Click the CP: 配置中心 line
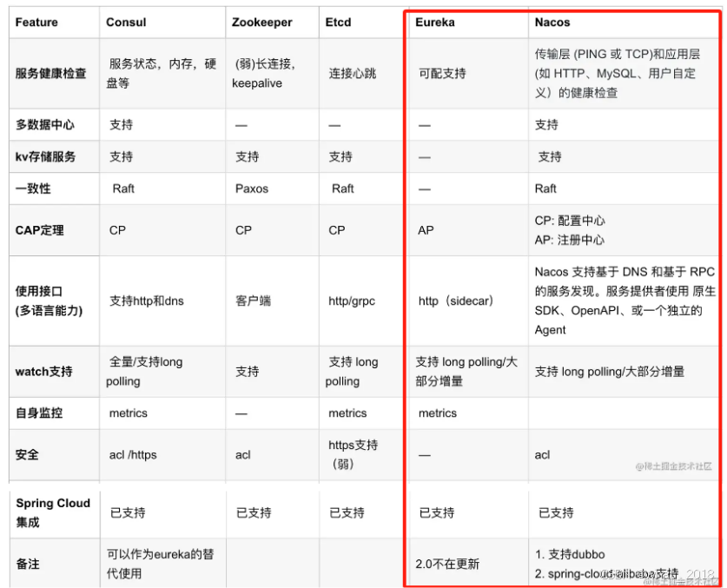 tap(570, 221)
